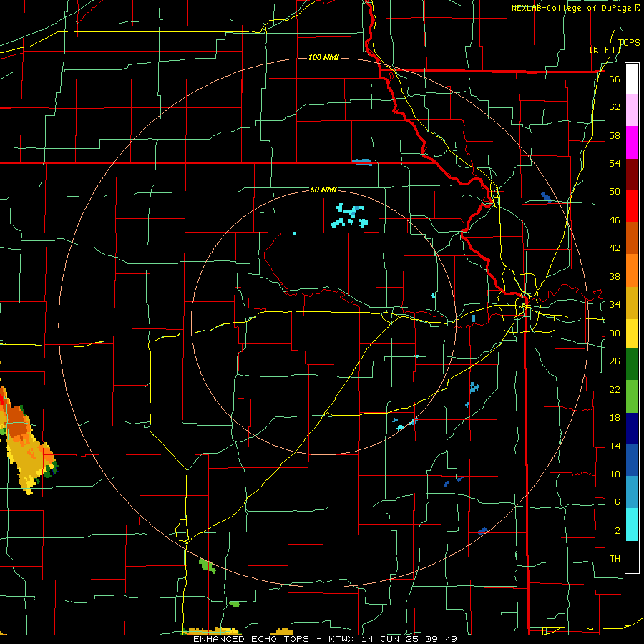Click the legend value '42'
Viewport: 644px width, 644px height.
point(615,248)
